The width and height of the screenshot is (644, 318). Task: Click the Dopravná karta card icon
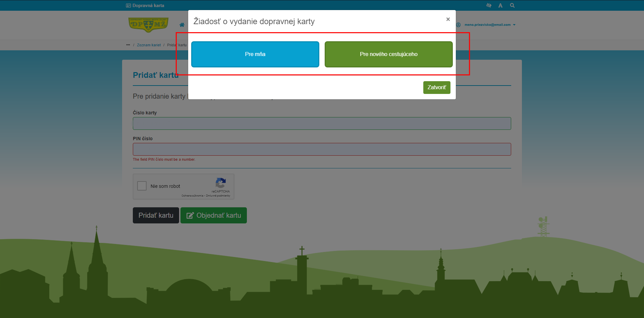coord(128,5)
